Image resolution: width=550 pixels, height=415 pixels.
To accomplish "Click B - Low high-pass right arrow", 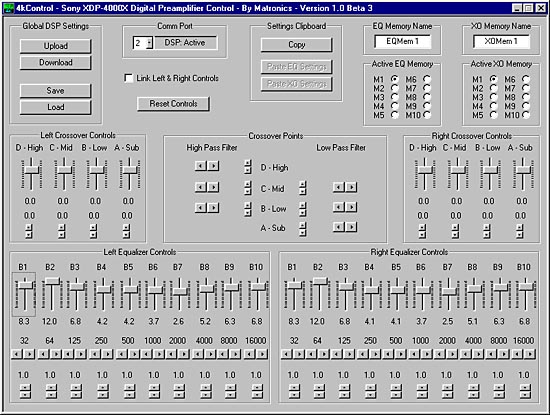I will pyautogui.click(x=213, y=208).
